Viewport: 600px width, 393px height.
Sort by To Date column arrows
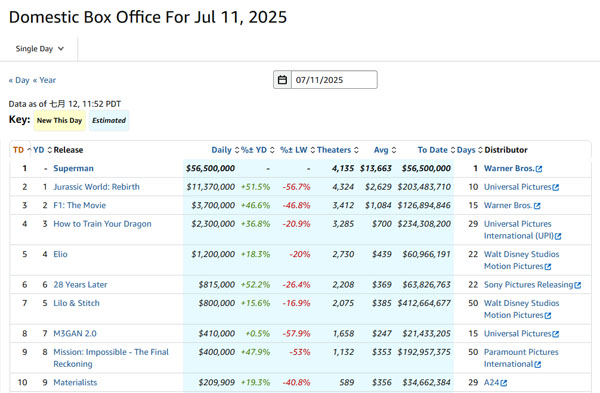[453, 150]
